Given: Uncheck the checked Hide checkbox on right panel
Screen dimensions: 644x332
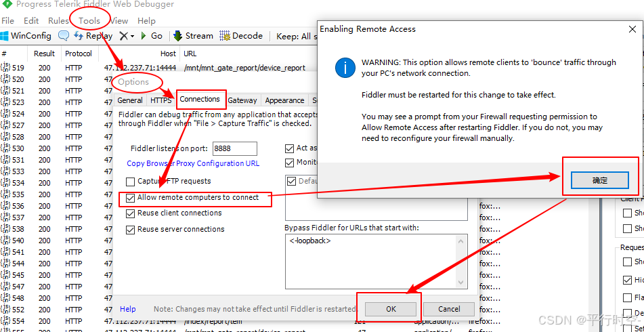Looking at the screenshot, I should pos(627,280).
